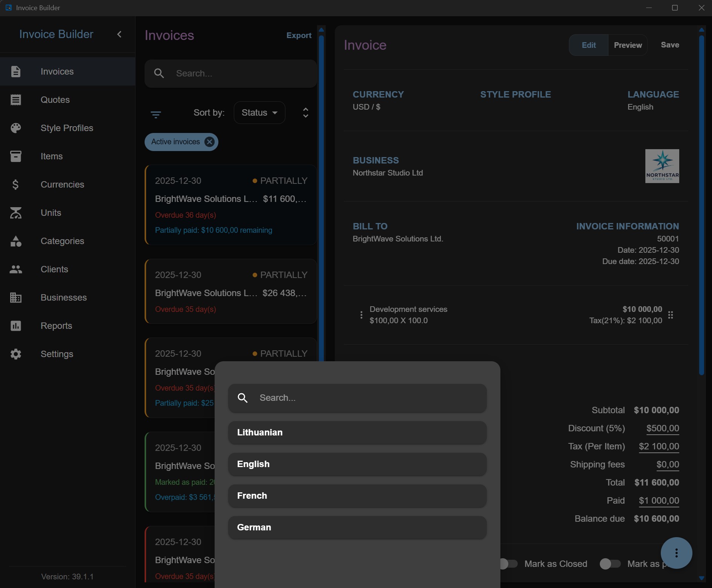Toggle sort direction arrows
712x588 pixels.
pyautogui.click(x=306, y=113)
